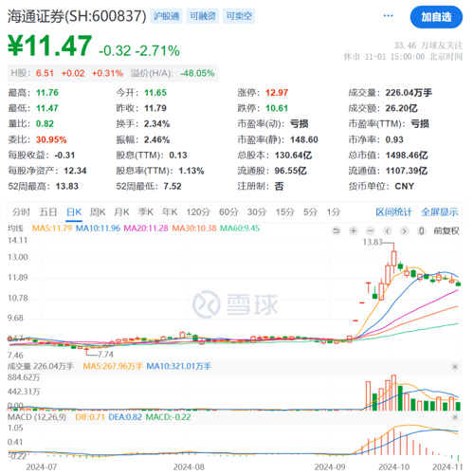Select the 120分 chart interval tab
Image resolution: width=474 pixels, height=476 pixels.
coord(198,212)
